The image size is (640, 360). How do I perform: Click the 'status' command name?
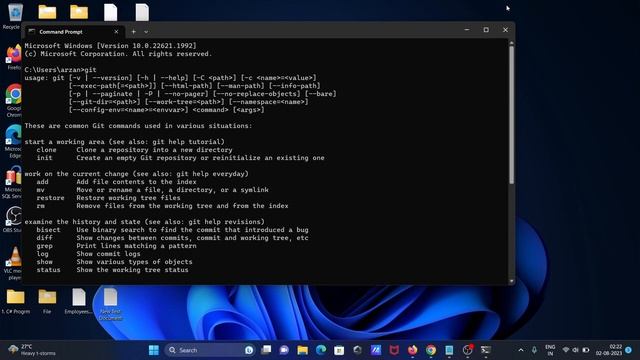tap(49, 270)
